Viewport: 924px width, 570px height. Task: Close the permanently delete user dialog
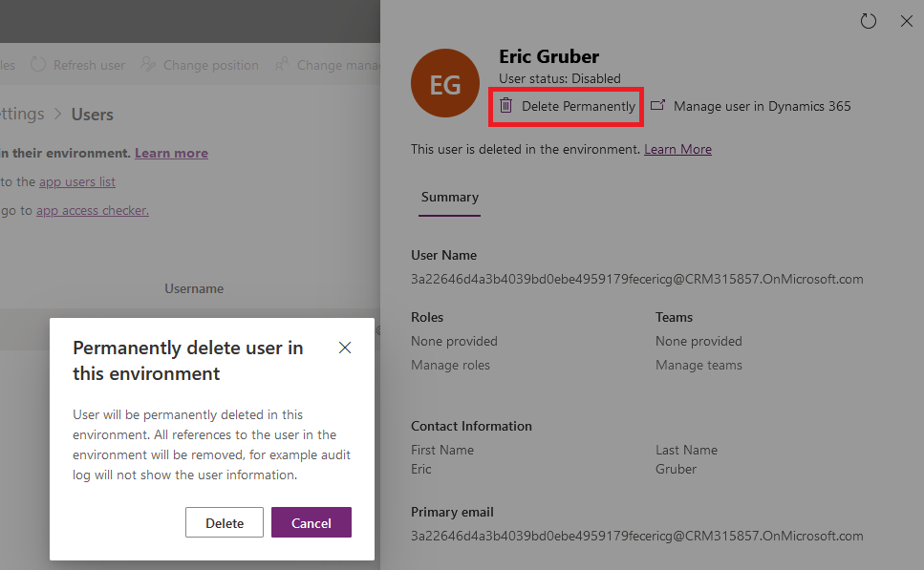[345, 348]
